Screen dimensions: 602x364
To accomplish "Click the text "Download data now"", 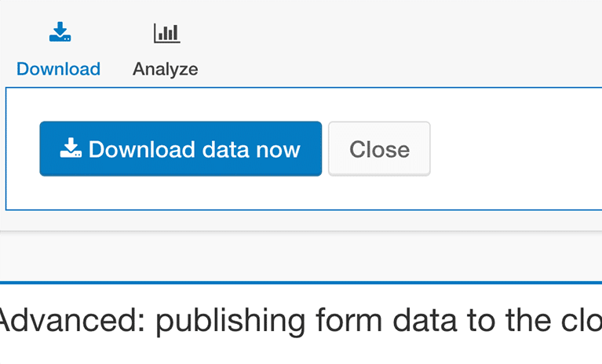I will 195,149.
